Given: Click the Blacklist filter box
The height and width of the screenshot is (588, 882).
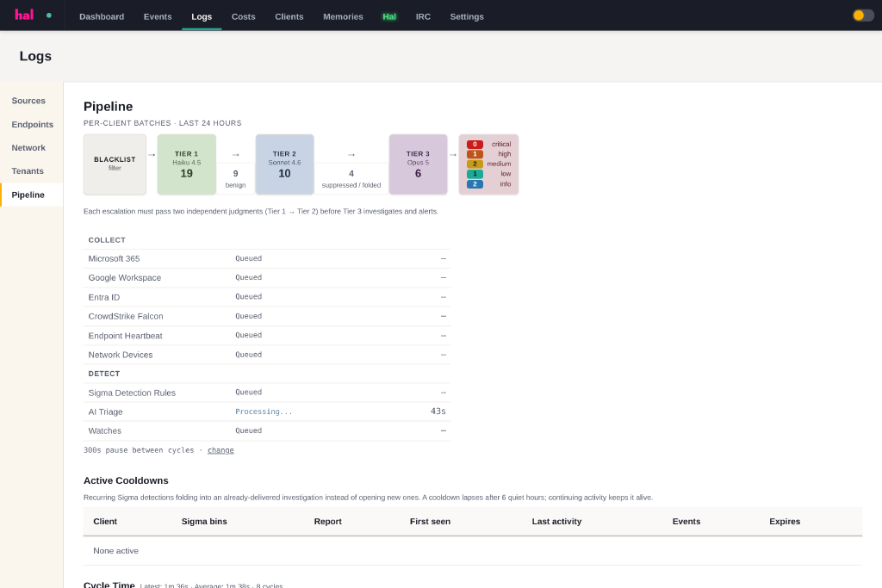Looking at the screenshot, I should point(115,164).
